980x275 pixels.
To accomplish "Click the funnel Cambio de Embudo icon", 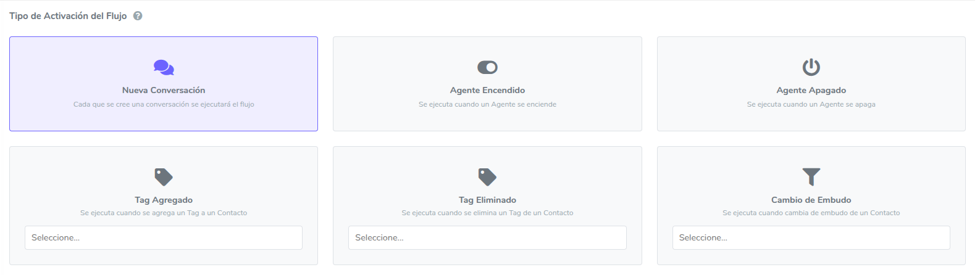I will tap(811, 177).
